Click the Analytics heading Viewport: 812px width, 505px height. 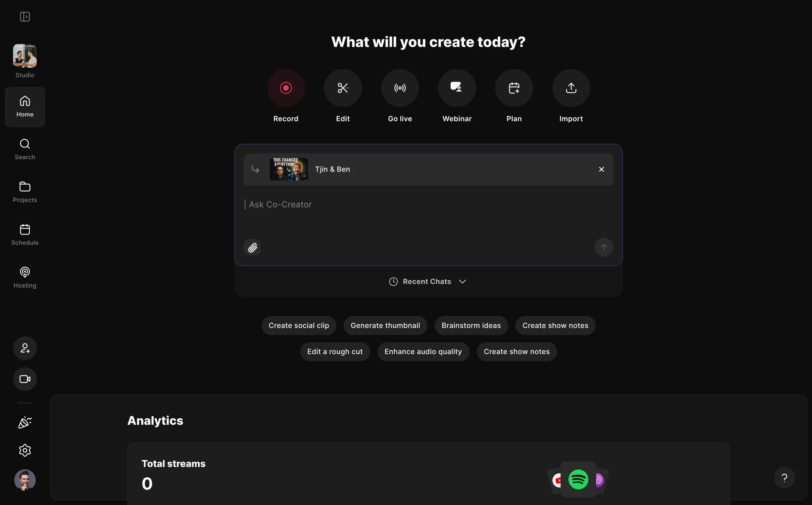click(x=155, y=421)
